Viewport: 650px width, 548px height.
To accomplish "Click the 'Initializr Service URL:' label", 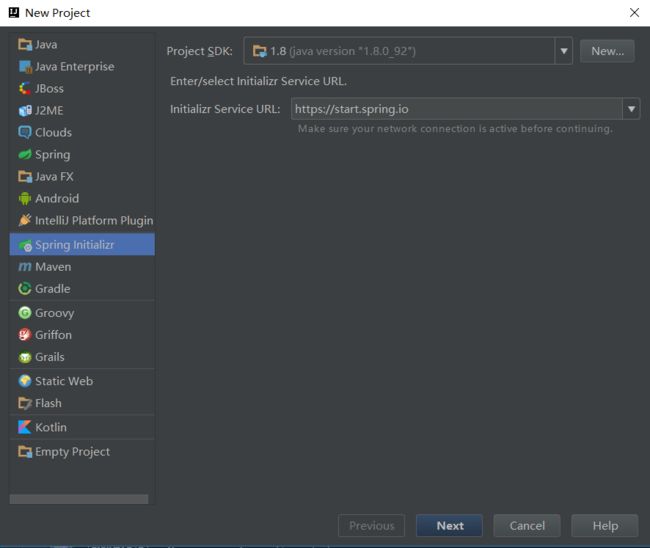I will pyautogui.click(x=225, y=109).
